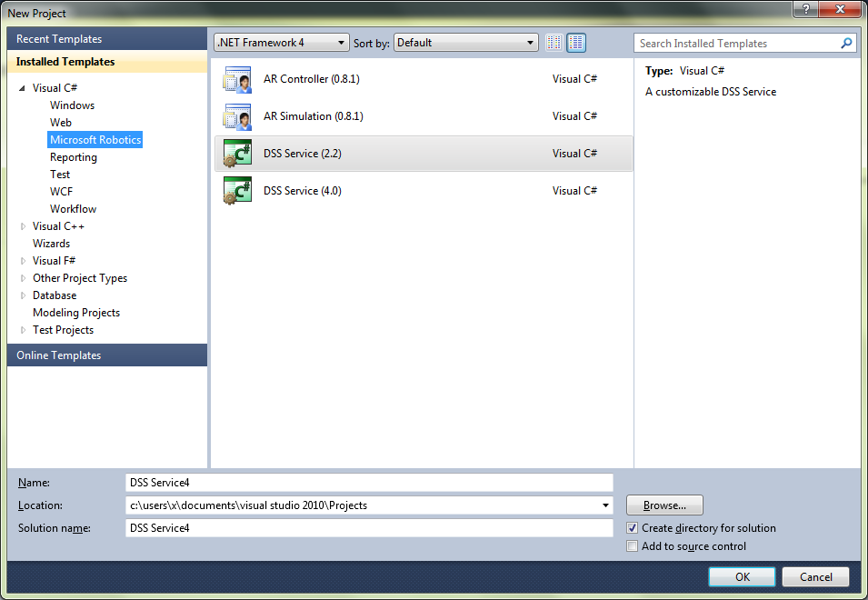Open the Online Templates section
Screen dimensions: 868x600
107,355
